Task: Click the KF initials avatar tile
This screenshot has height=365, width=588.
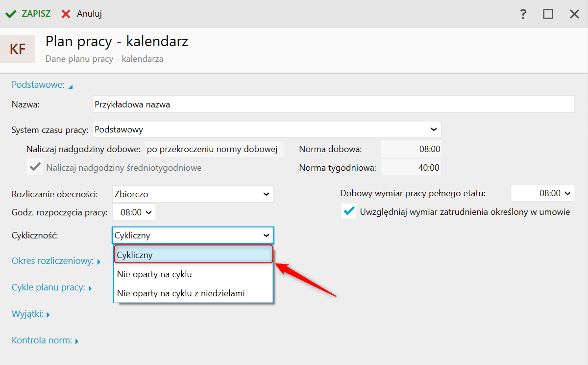Action: point(18,49)
